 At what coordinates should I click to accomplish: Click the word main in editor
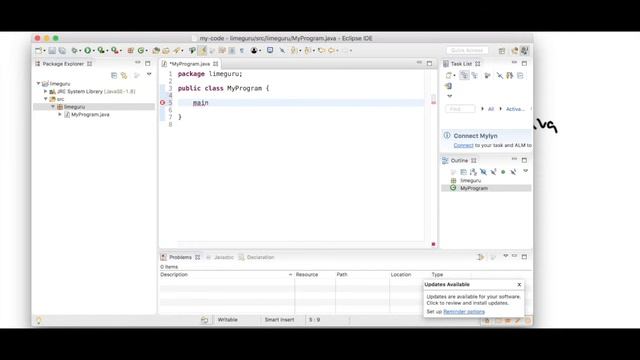(x=200, y=103)
